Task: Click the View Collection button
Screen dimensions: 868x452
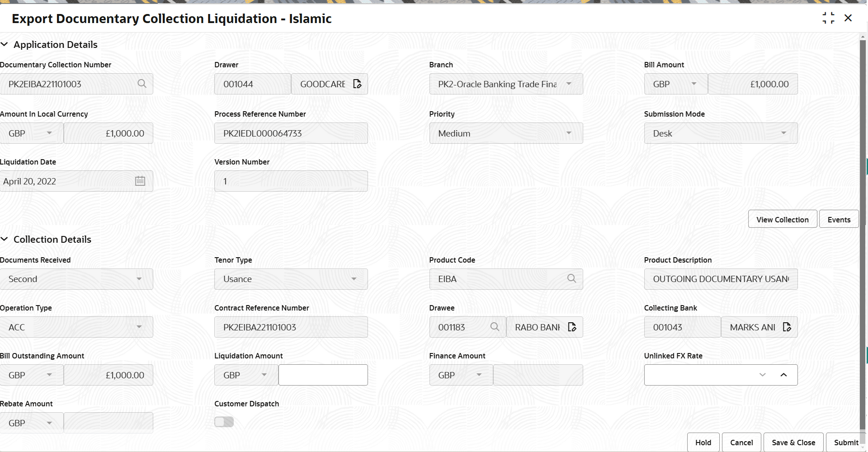Action: [x=782, y=219]
